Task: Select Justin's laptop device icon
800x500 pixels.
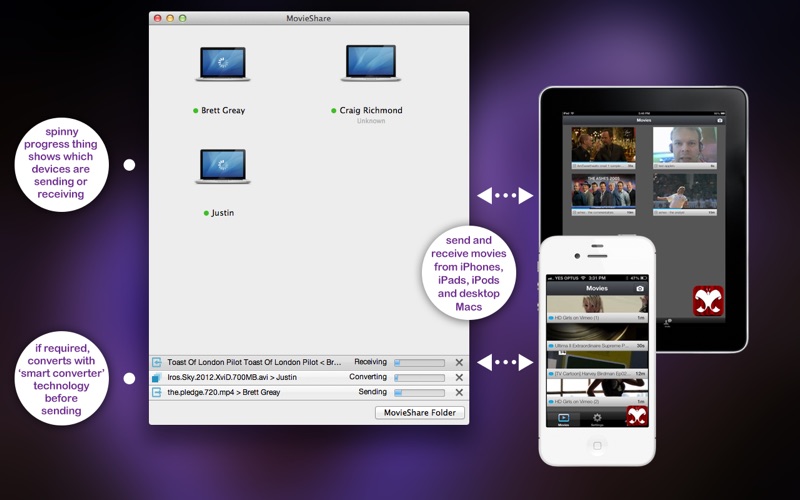Action: tap(223, 166)
